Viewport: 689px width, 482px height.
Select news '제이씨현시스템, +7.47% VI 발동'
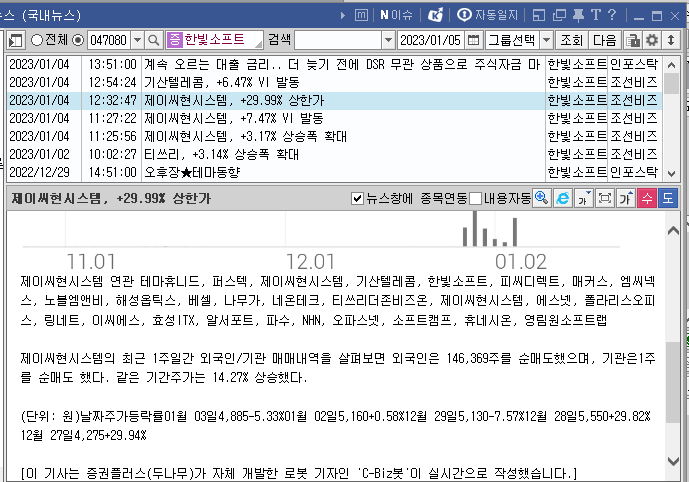click(x=334, y=119)
